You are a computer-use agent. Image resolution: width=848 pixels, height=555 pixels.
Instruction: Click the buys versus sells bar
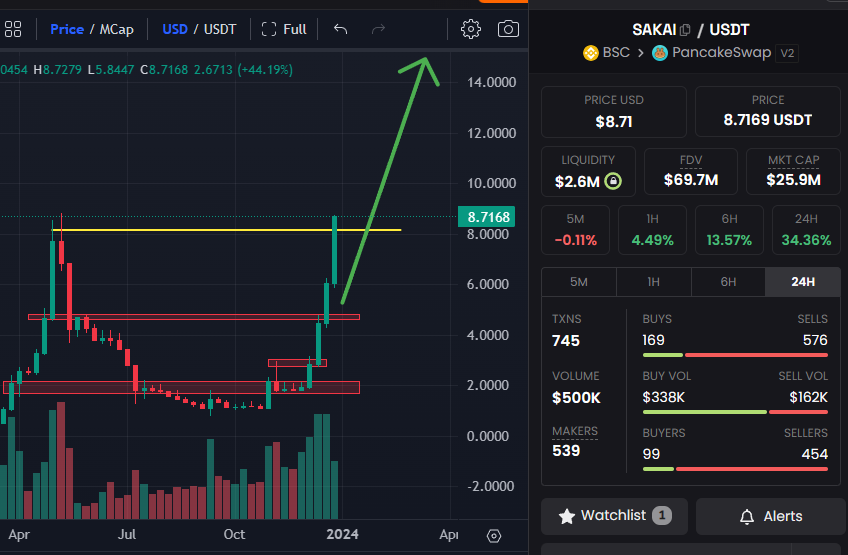pyautogui.click(x=735, y=355)
